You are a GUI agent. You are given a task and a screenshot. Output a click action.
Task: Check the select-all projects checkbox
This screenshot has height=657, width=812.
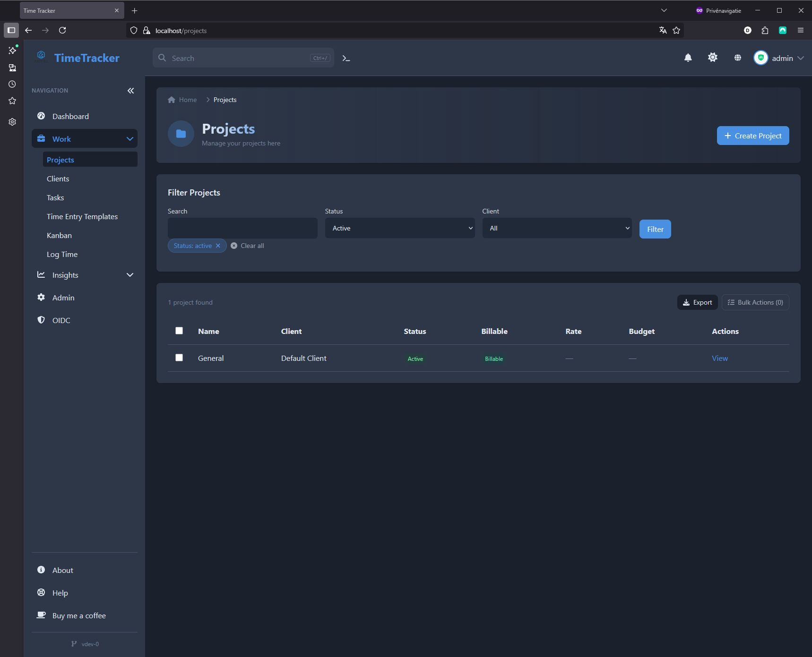click(x=179, y=331)
